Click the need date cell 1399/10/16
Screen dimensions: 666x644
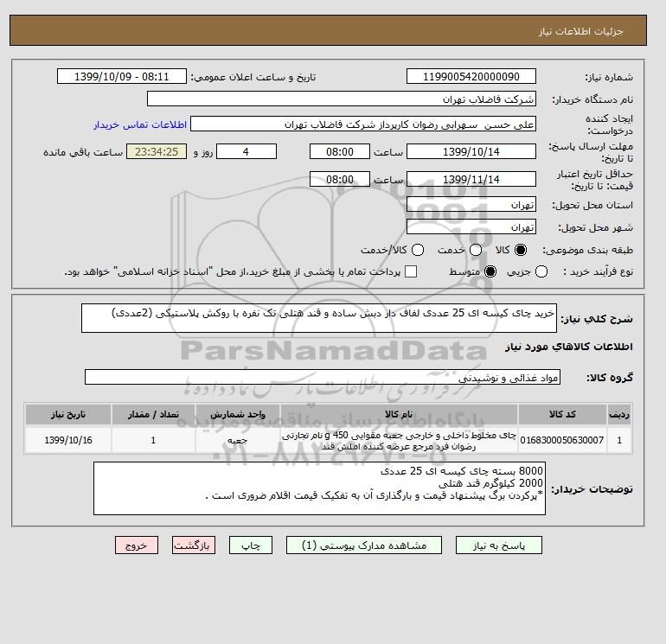pos(68,440)
